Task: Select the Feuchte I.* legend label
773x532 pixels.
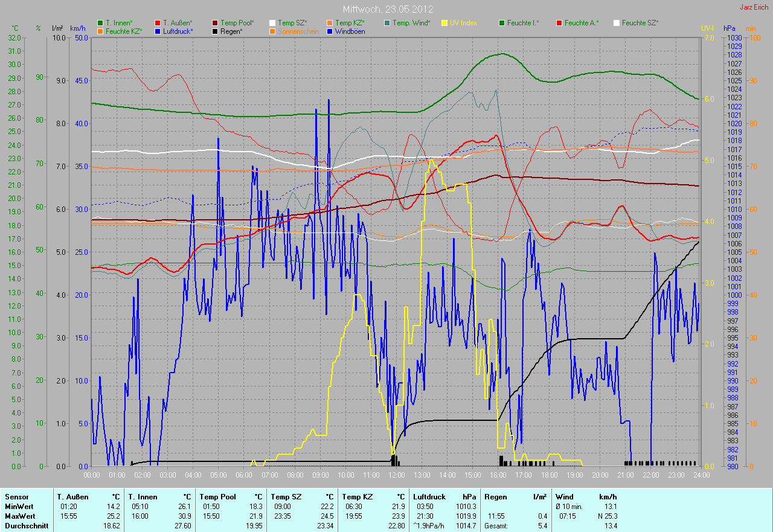Action: click(524, 22)
